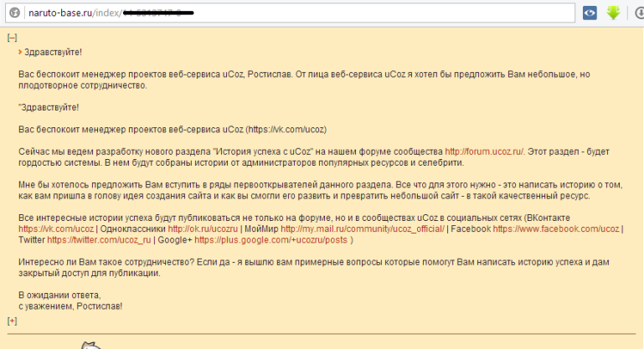Open the facebook.com/ucoz link
644x349 pixels.
pyautogui.click(x=556, y=228)
